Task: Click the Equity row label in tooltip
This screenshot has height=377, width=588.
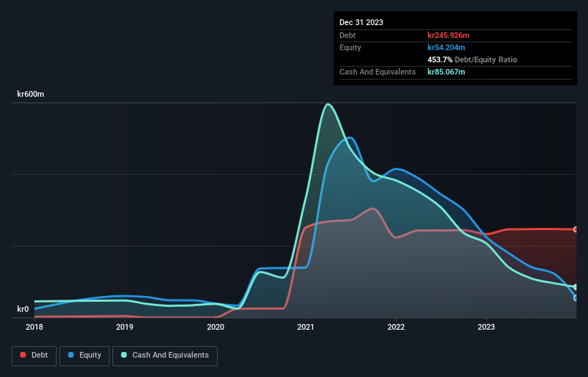Action: pyautogui.click(x=350, y=47)
